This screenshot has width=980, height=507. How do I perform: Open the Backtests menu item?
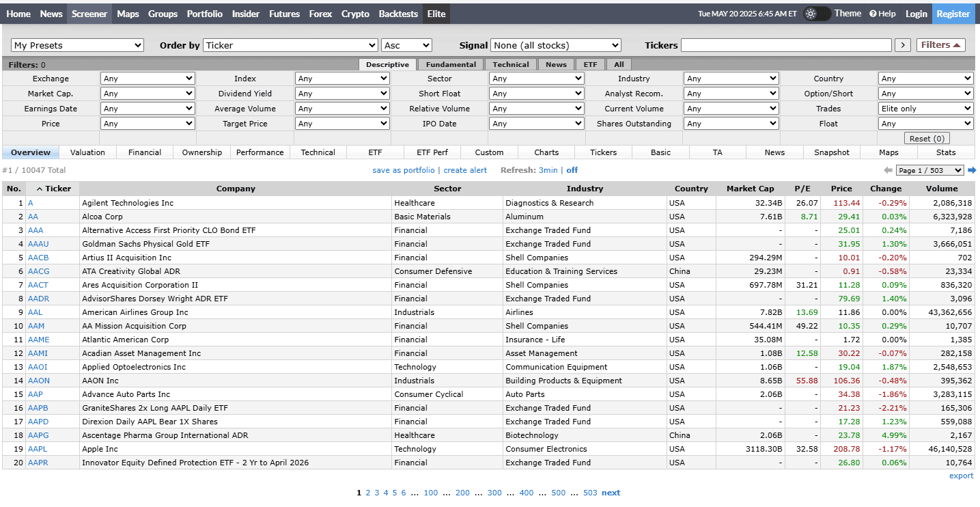[x=398, y=14]
